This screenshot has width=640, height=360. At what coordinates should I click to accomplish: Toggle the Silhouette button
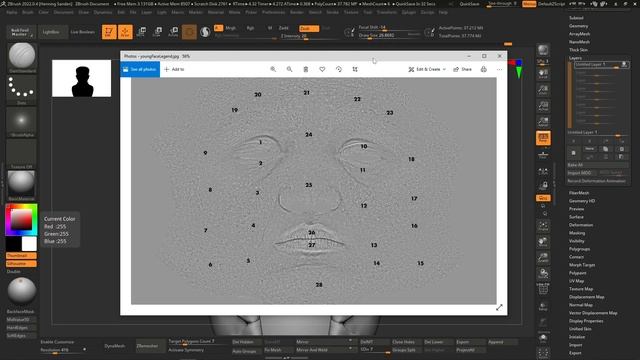(21, 264)
